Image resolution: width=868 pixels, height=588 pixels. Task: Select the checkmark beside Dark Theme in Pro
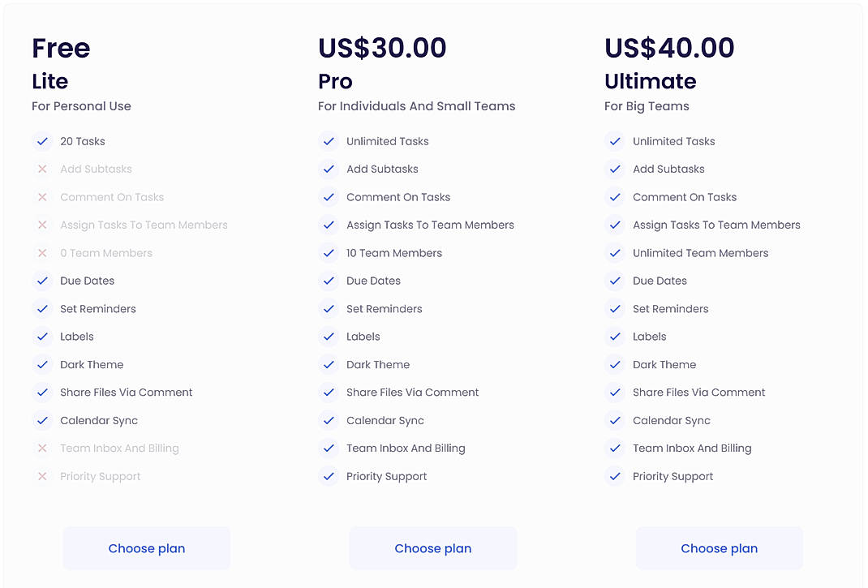point(329,364)
